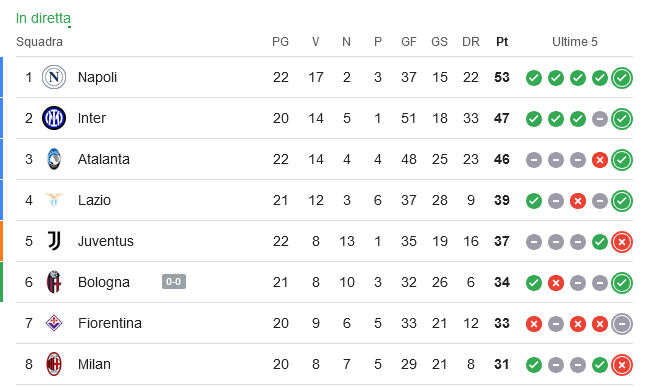Screen dimensions: 645x389
Task: Select Fiorentina's latest draw result icon
Action: pos(622,324)
